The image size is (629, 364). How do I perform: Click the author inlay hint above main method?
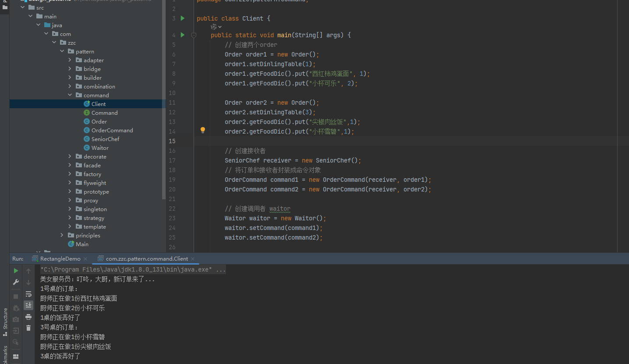(x=216, y=27)
